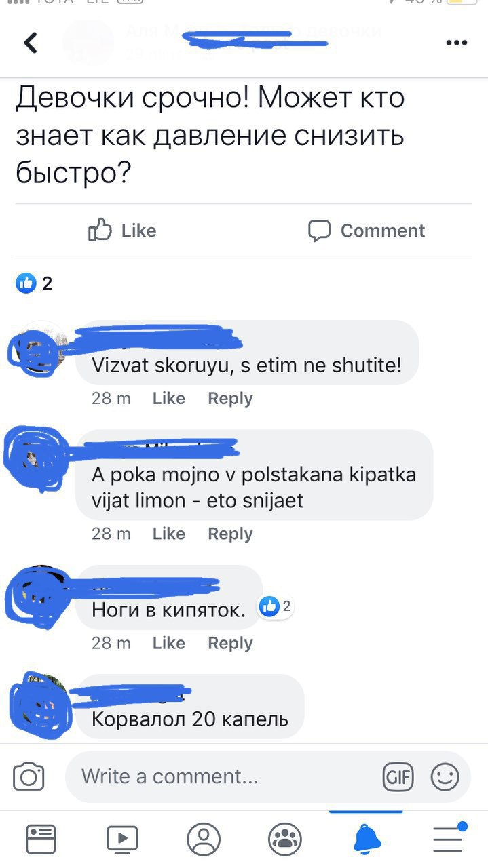Reply to the 'Ноги в кипяток' comment

point(230,643)
